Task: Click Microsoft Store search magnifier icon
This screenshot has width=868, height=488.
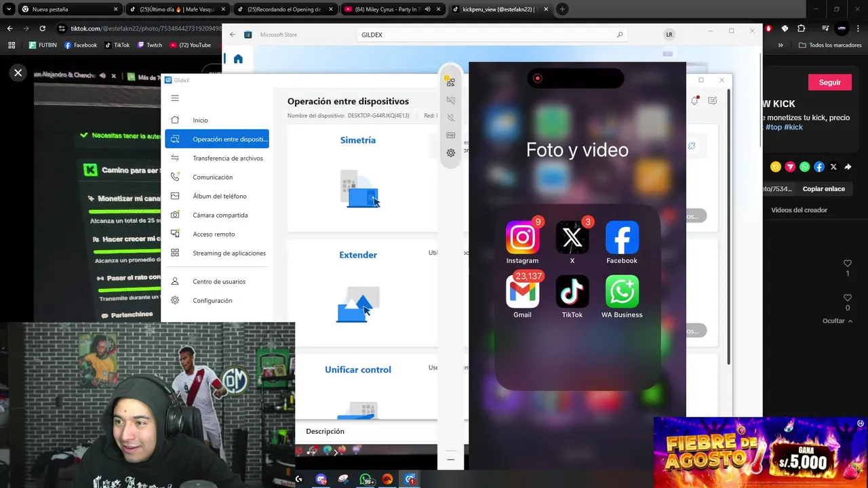Action: tap(620, 35)
